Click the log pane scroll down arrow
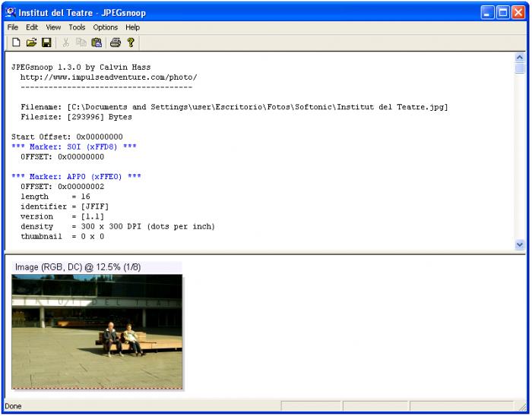 (x=519, y=244)
